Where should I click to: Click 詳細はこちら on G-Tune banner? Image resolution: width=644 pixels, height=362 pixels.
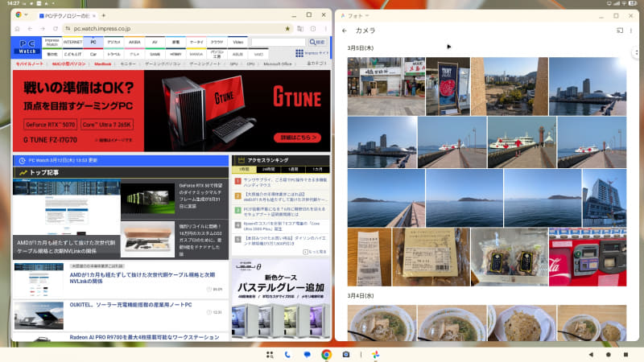[298, 138]
